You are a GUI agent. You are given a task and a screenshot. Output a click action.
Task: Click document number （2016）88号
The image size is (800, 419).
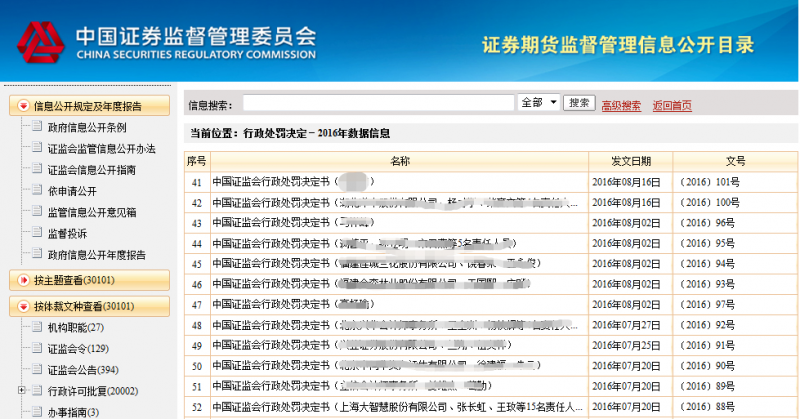click(x=705, y=407)
